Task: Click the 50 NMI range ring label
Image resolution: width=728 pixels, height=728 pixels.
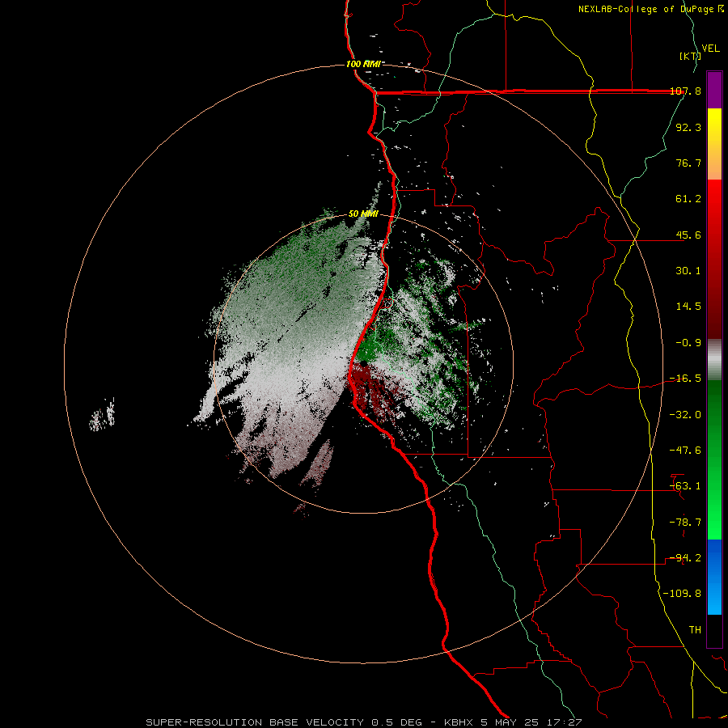Action: coord(363,214)
